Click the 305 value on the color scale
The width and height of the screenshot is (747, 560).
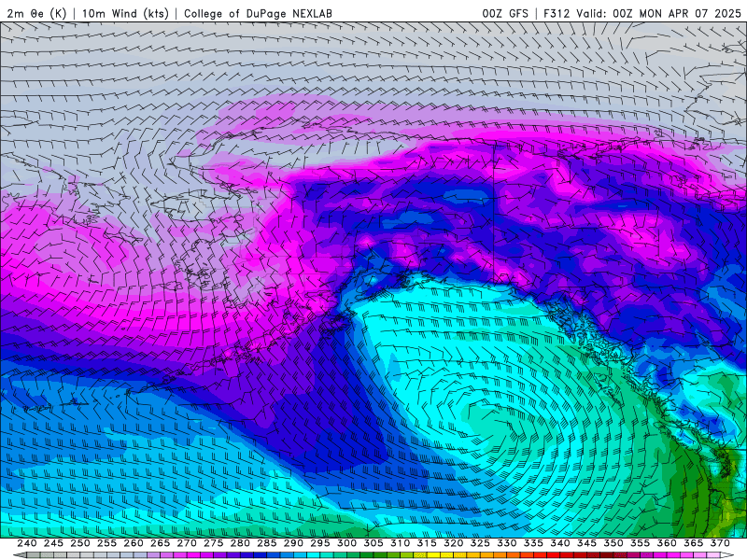[373, 543]
